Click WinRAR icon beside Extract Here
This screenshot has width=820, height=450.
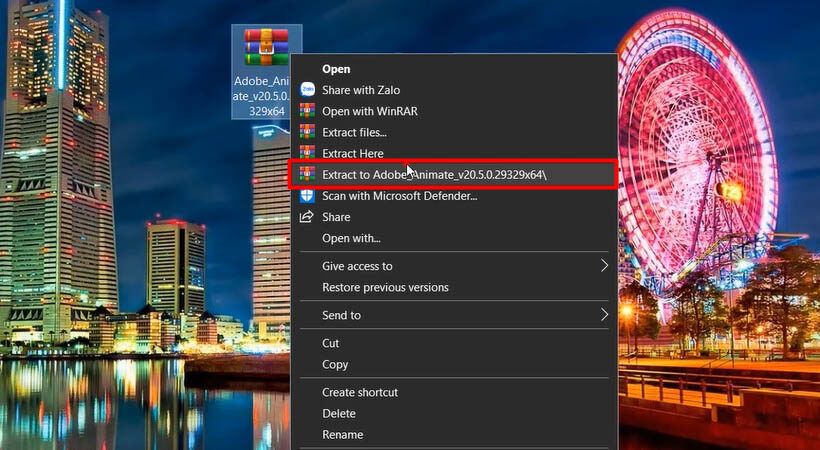tap(307, 153)
